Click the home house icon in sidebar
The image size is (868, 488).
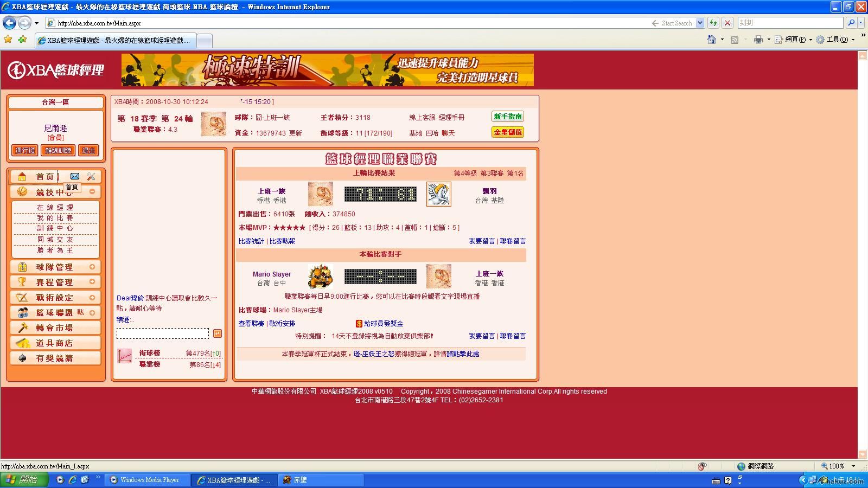22,177
